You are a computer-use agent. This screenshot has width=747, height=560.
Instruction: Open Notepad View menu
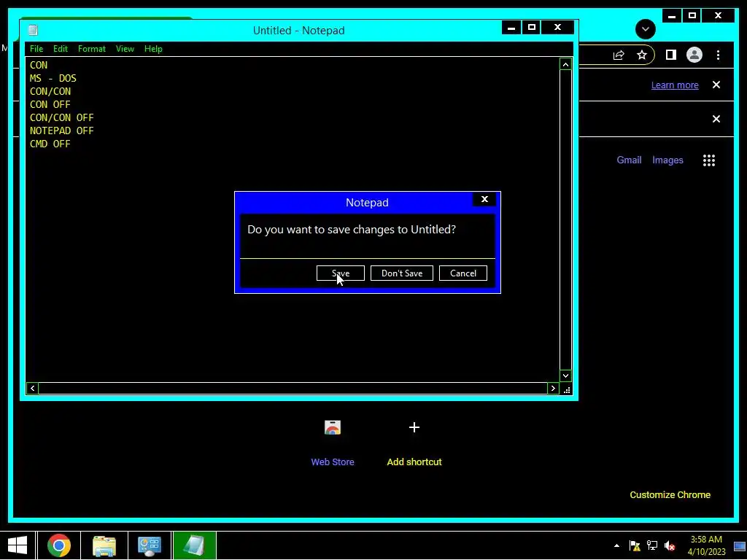(125, 49)
